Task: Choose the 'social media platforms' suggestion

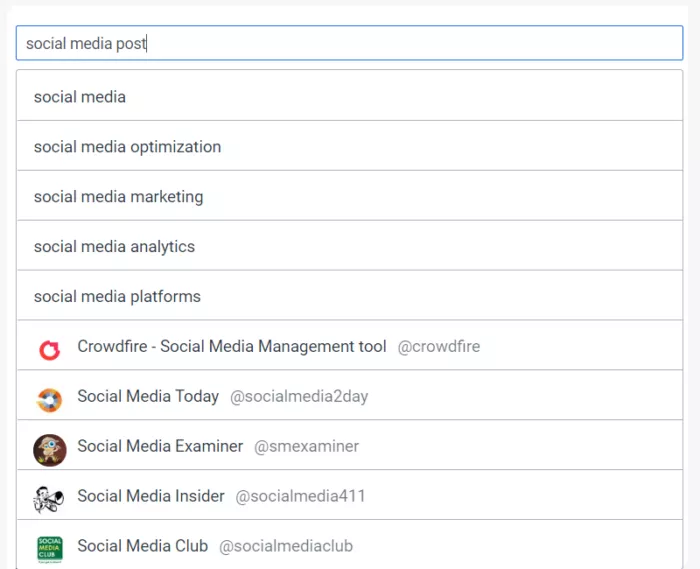Action: coord(349,296)
